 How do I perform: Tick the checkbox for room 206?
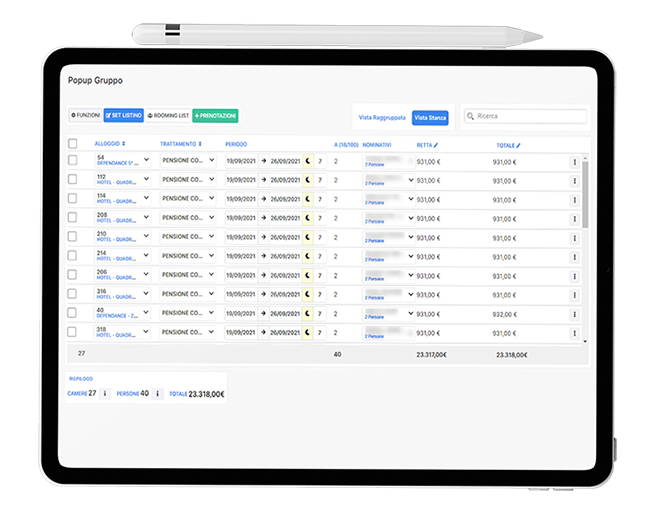click(x=72, y=274)
